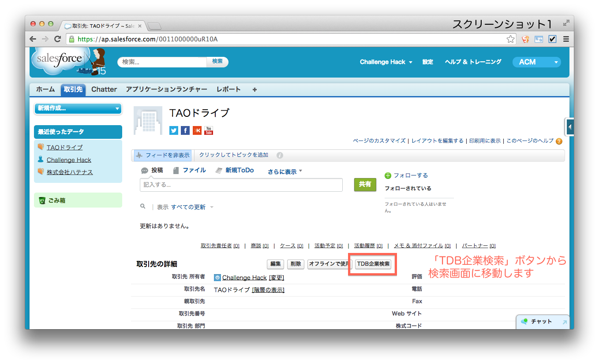
Task: Click the feed search magnifier icon
Action: coord(143,206)
